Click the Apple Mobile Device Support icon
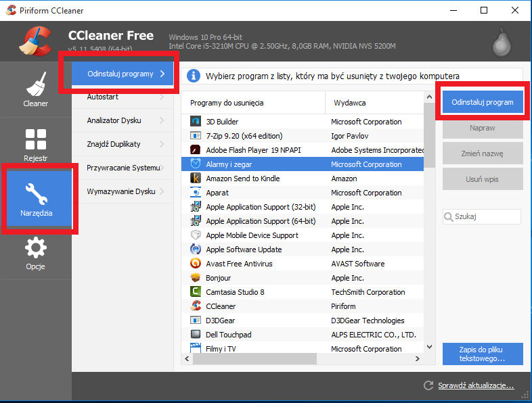Viewport: 532px width, 403px height. pos(196,235)
